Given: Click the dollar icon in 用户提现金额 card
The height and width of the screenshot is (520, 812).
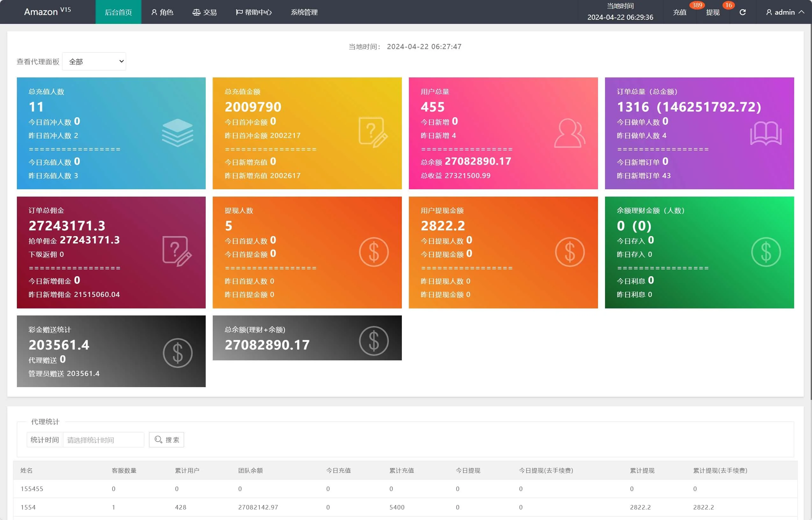Looking at the screenshot, I should (570, 252).
